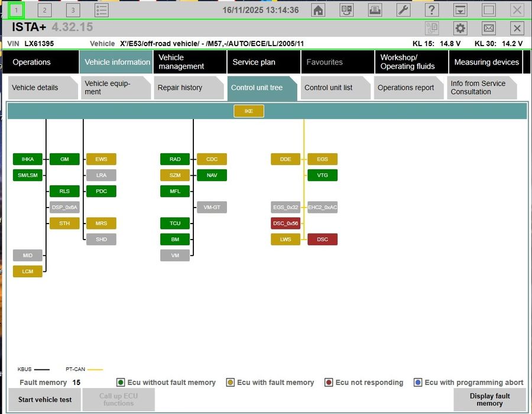
Task: Click Display fault memory button
Action: 489,399
